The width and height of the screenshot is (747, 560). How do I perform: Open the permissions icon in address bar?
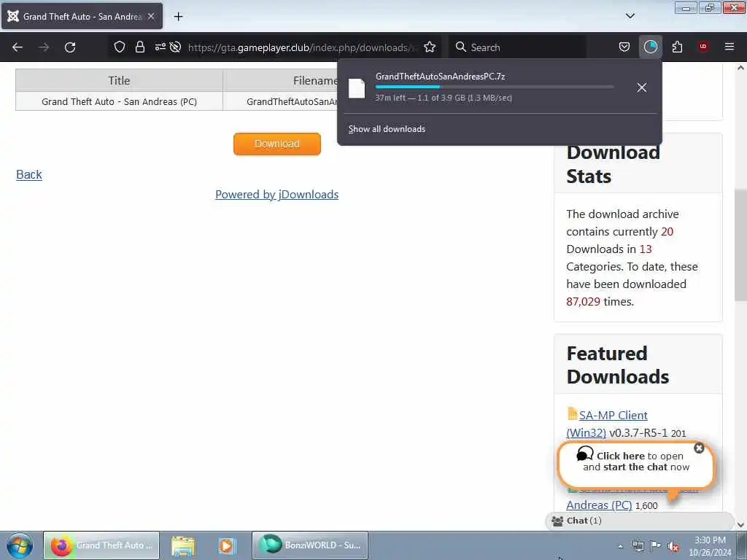tap(160, 47)
